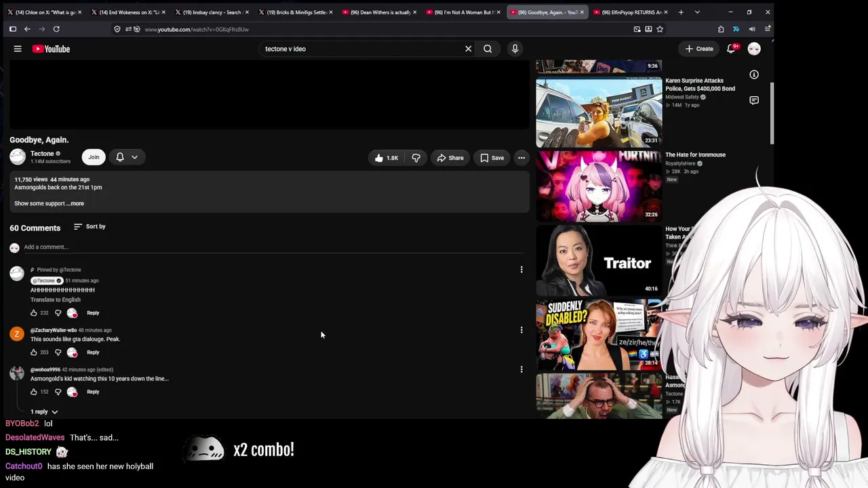Go back in the browser

tap(27, 29)
